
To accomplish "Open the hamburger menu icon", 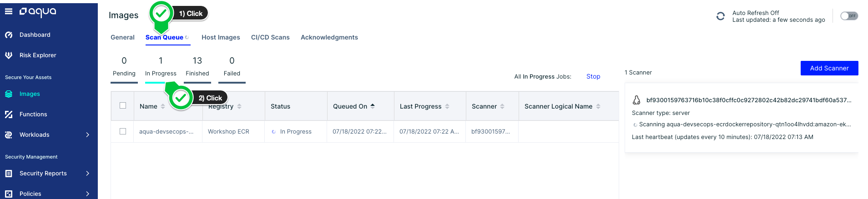I will (9, 11).
